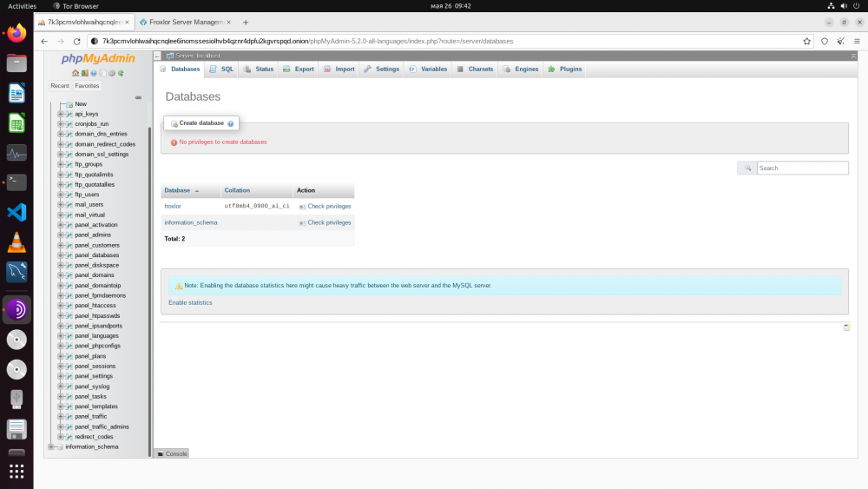868x489 pixels.
Task: Click the search magnifier icon
Action: (x=747, y=168)
